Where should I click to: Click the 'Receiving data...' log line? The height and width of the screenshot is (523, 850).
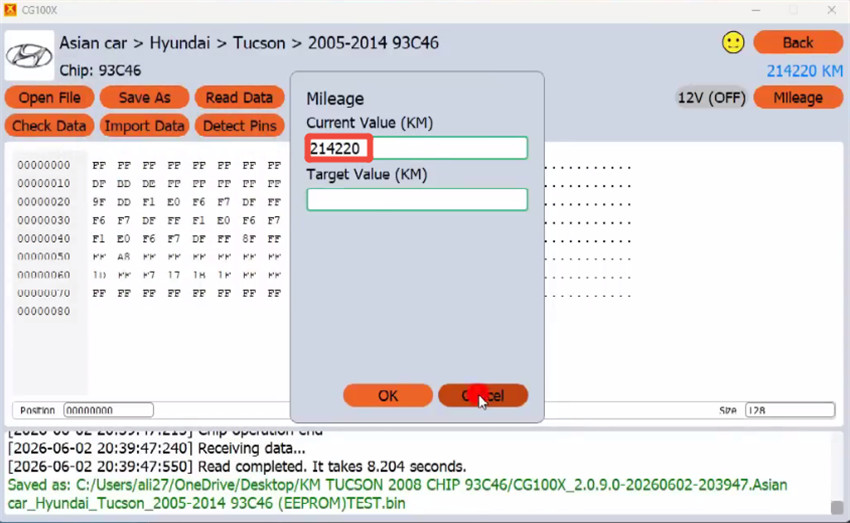click(157, 448)
